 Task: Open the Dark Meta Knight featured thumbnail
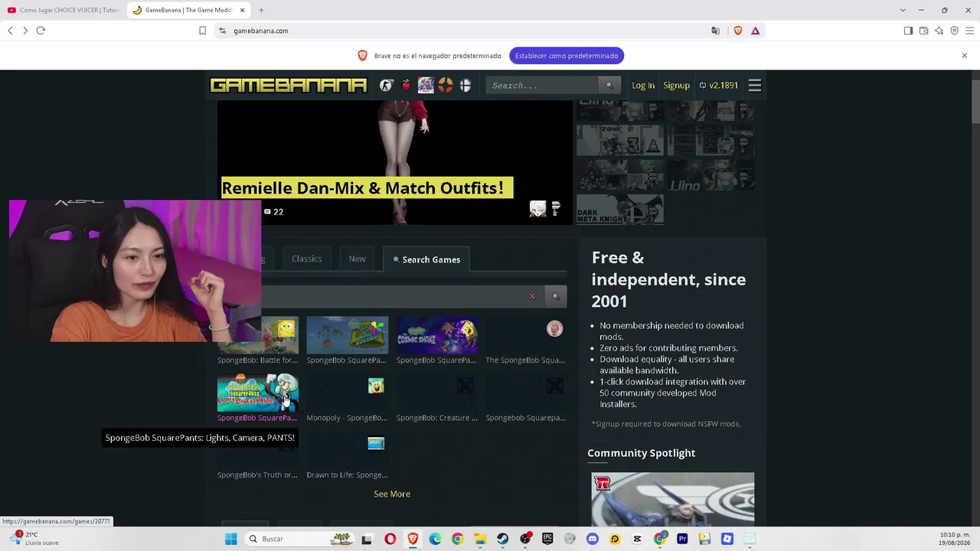(620, 210)
